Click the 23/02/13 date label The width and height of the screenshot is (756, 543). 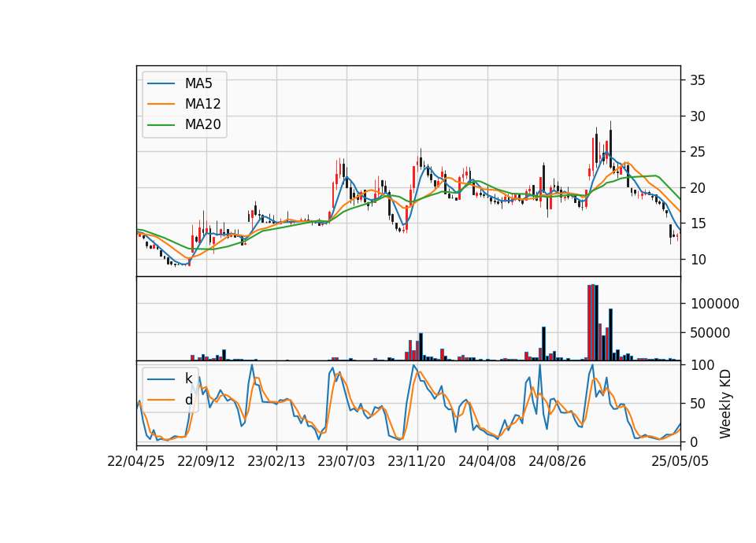point(276,461)
